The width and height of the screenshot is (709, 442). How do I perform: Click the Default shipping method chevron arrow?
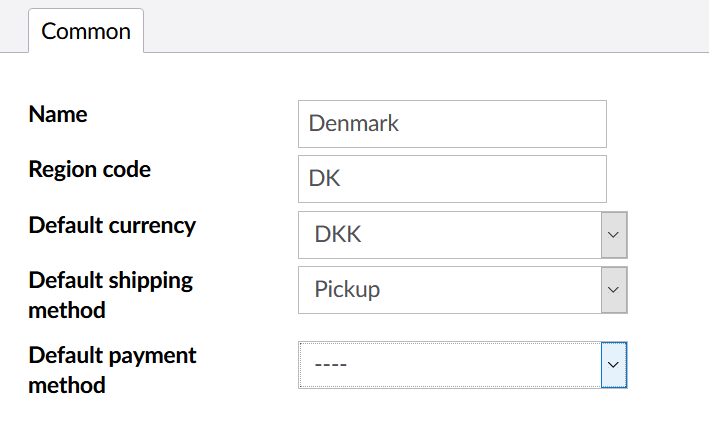[x=614, y=290]
